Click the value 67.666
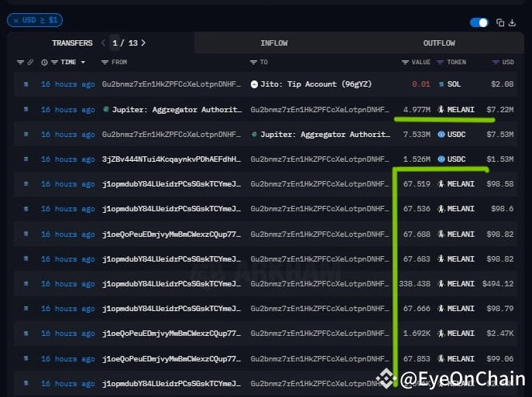The height and width of the screenshot is (397, 532). [x=417, y=309]
